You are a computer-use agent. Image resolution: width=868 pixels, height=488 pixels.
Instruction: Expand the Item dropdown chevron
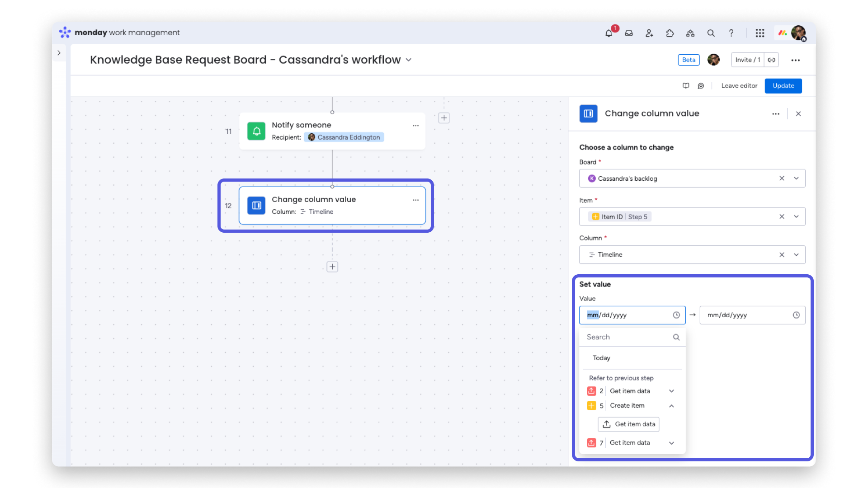click(x=797, y=217)
